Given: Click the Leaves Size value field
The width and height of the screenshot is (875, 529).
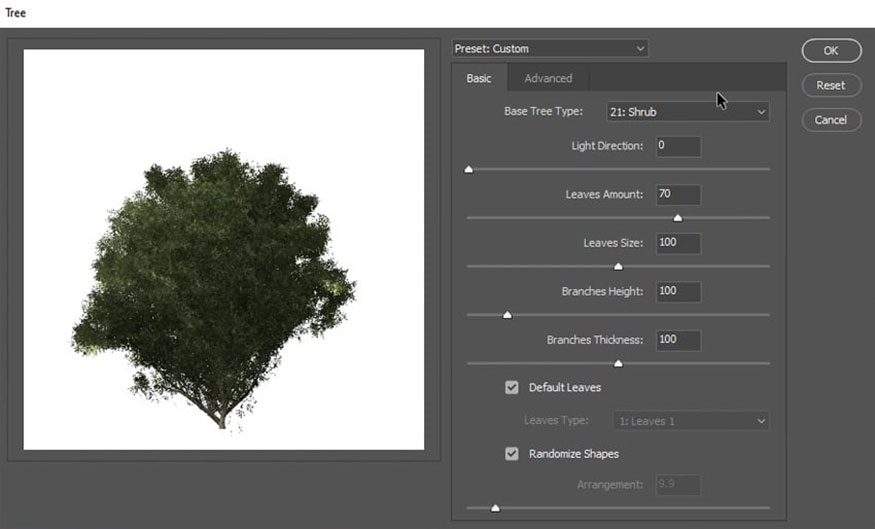Looking at the screenshot, I should click(x=678, y=243).
